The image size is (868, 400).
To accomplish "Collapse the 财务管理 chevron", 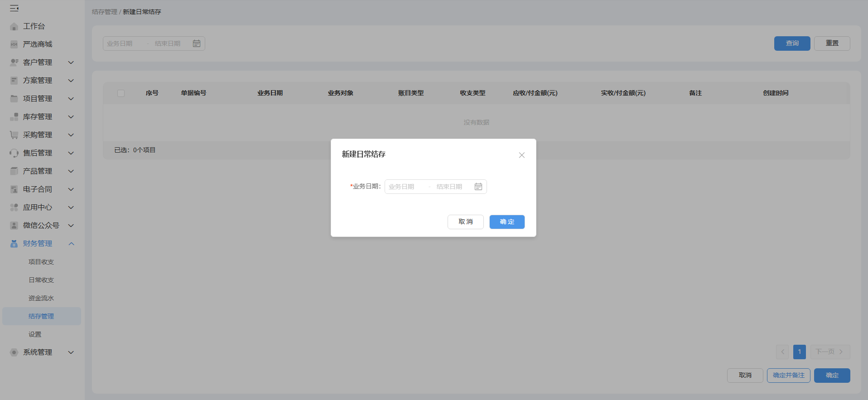I will 71,244.
